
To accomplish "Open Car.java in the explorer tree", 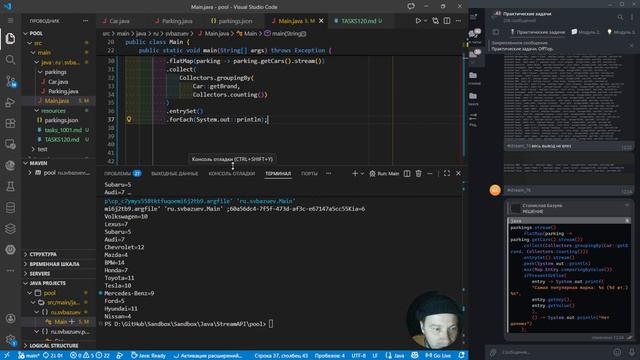I will [58, 82].
